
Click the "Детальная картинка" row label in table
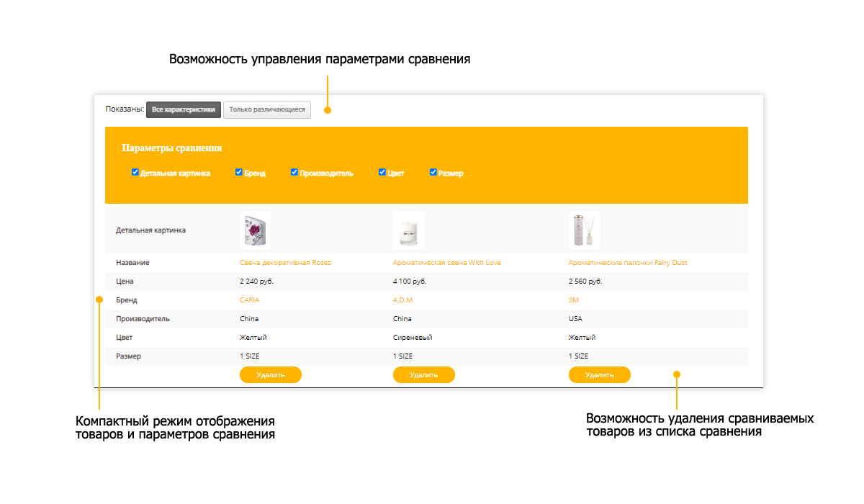pyautogui.click(x=151, y=230)
